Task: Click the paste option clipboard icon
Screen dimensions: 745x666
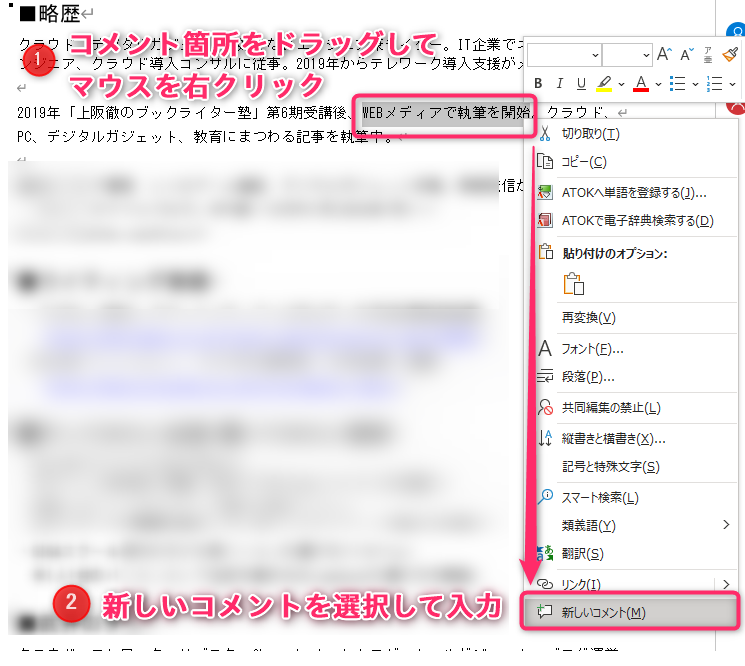Action: point(573,283)
